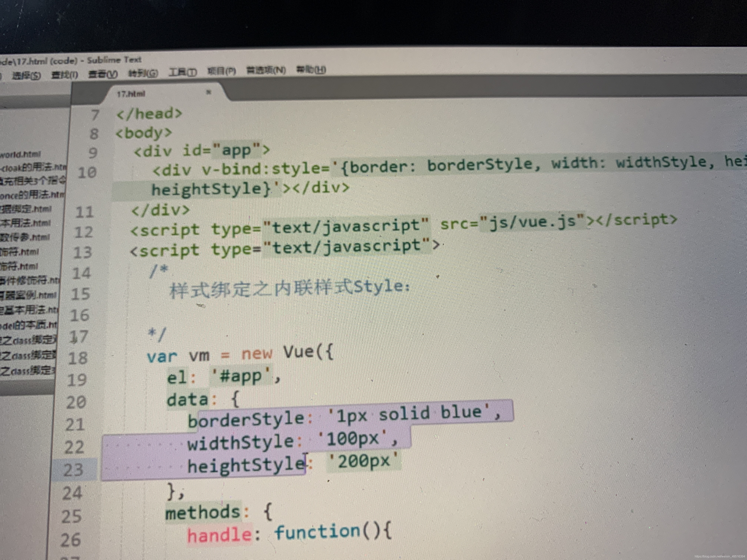Select the 17.html editor tab
This screenshot has width=747, height=560.
coord(132,94)
